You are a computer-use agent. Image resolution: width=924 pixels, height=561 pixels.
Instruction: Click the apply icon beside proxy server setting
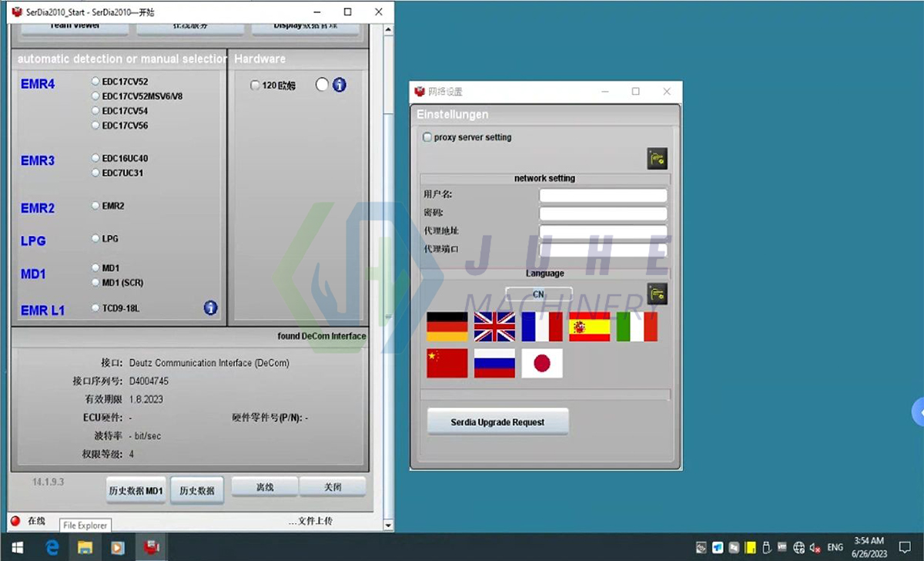tap(657, 157)
